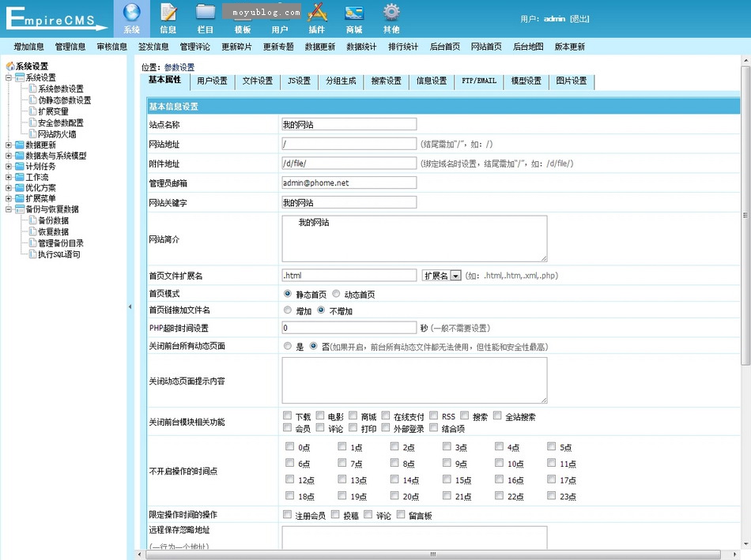Screen dimensions: 751x560
Task: Switch to the FTP/EMAIL tab
Action: [479, 81]
